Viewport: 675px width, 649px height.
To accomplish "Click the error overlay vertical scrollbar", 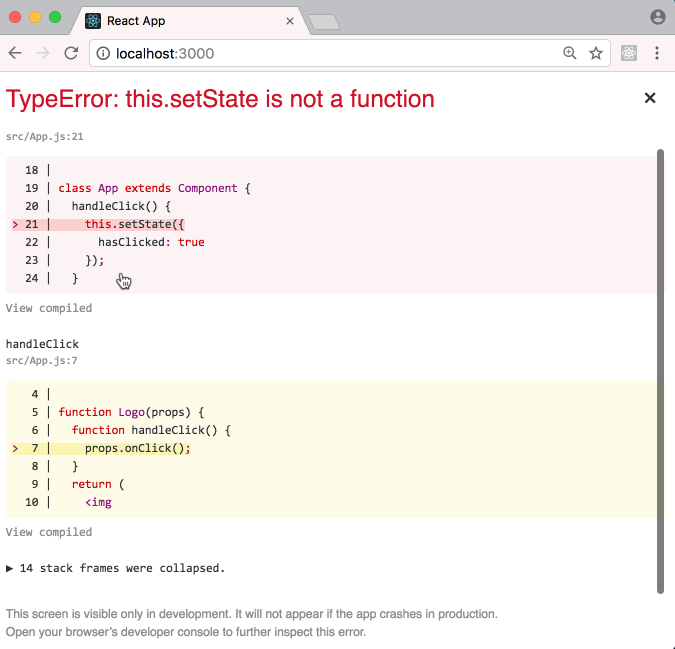I will point(660,371).
